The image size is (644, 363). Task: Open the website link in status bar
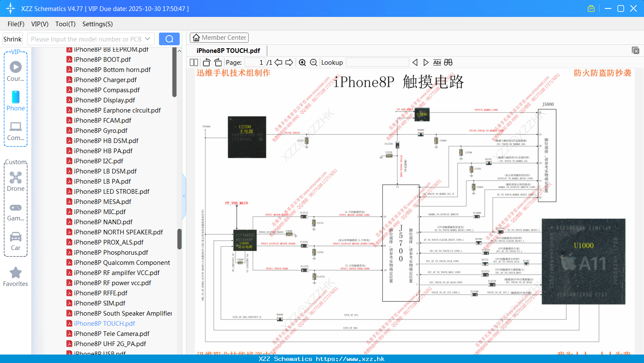350,359
